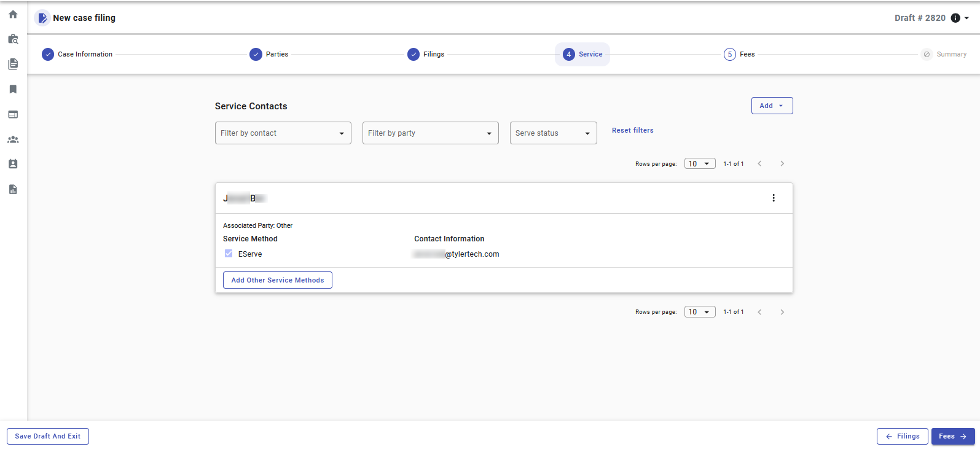Click the top previous page arrow
Screen dimensions: 980x452
coord(760,163)
